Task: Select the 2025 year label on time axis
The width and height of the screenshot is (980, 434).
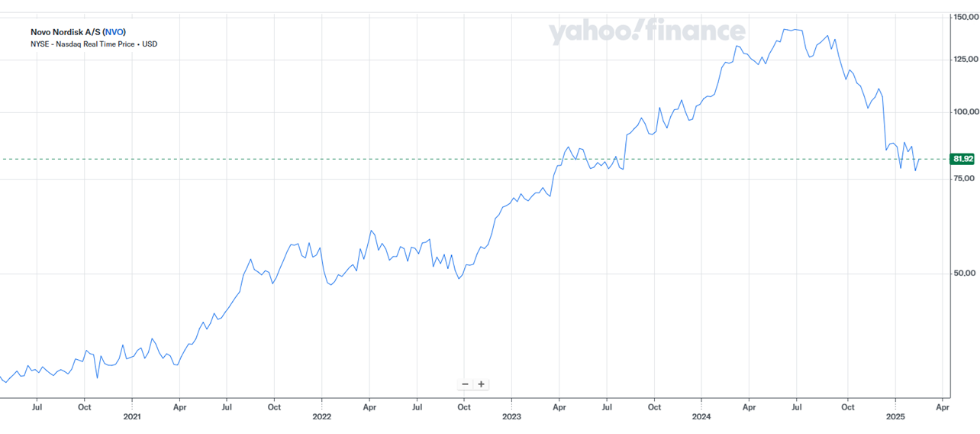Action: click(895, 417)
